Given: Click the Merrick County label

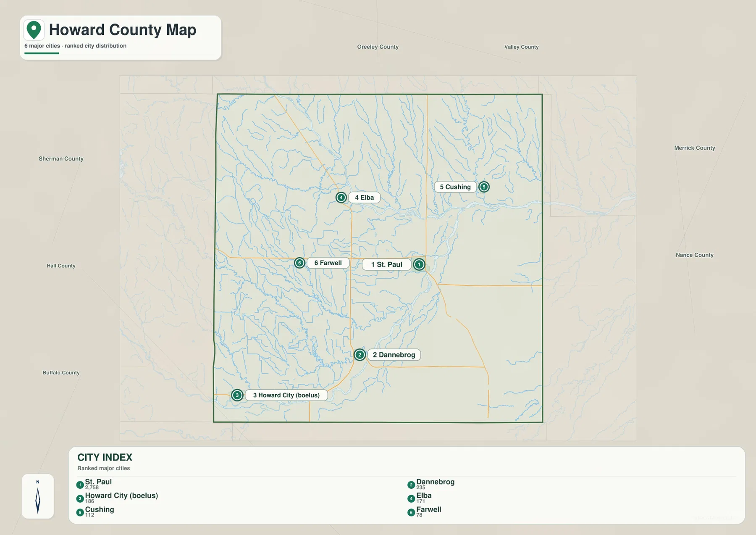Looking at the screenshot, I should (694, 148).
